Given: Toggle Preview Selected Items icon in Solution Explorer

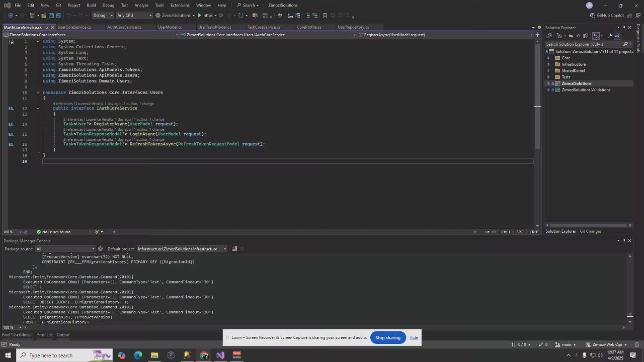Looking at the screenshot, I should click(x=617, y=36).
